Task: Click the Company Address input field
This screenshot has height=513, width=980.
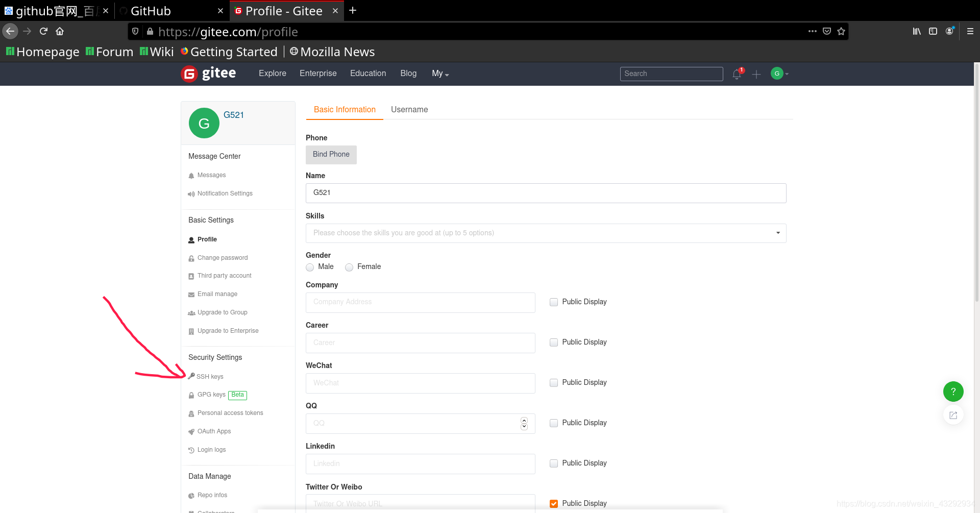Action: pyautogui.click(x=420, y=302)
